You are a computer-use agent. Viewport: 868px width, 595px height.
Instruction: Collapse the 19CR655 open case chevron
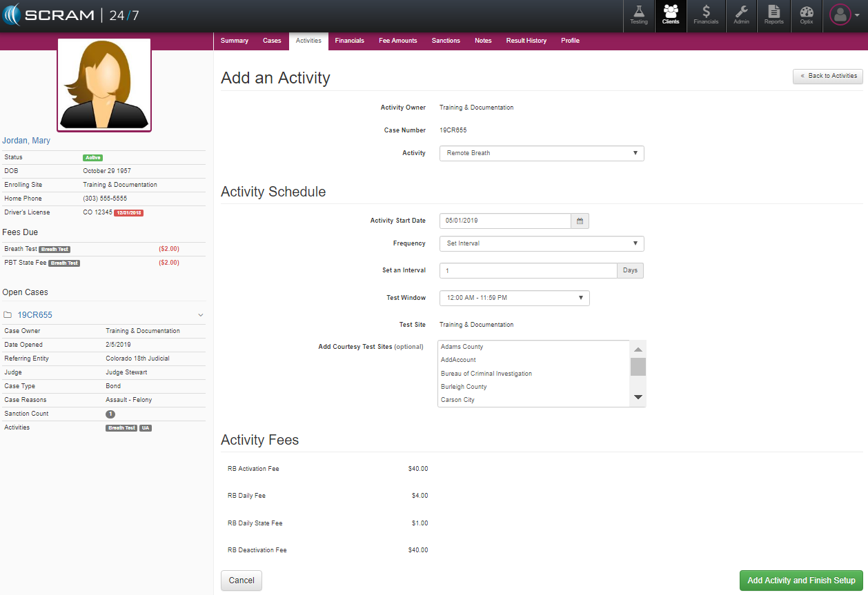[x=201, y=315]
